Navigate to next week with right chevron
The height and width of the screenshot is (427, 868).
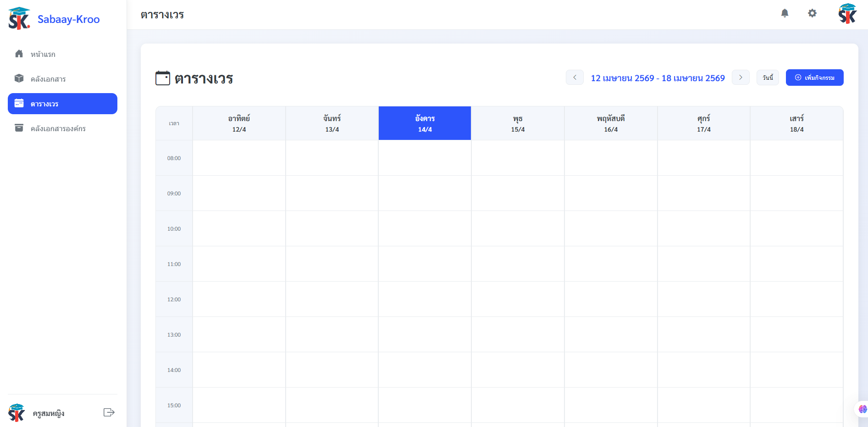pyautogui.click(x=740, y=78)
